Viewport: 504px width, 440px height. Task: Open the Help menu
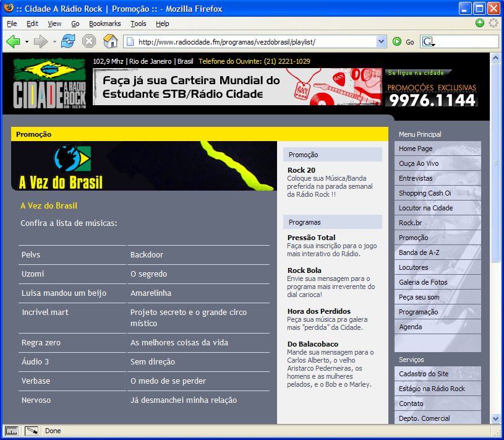pyautogui.click(x=162, y=24)
